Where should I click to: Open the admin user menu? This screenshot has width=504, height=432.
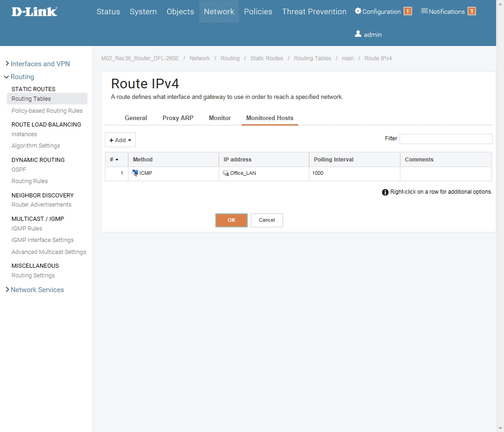point(368,34)
